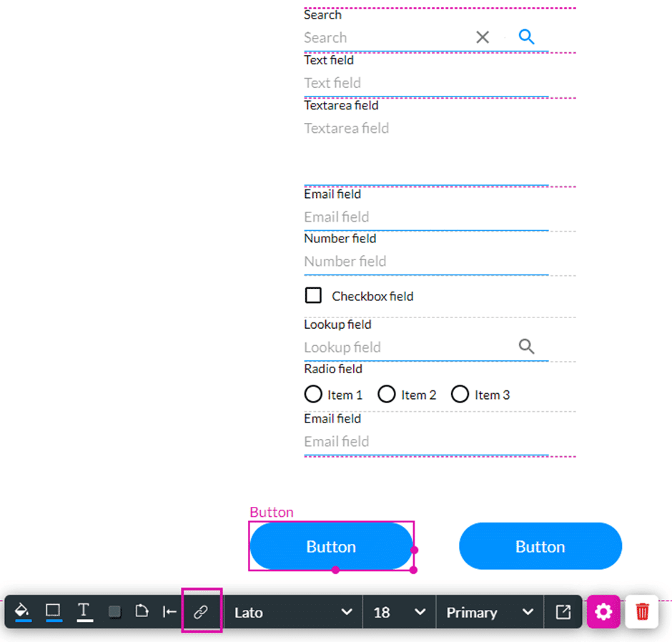The image size is (672, 642).
Task: Select the shadow icon in the toolbar
Action: [x=113, y=611]
